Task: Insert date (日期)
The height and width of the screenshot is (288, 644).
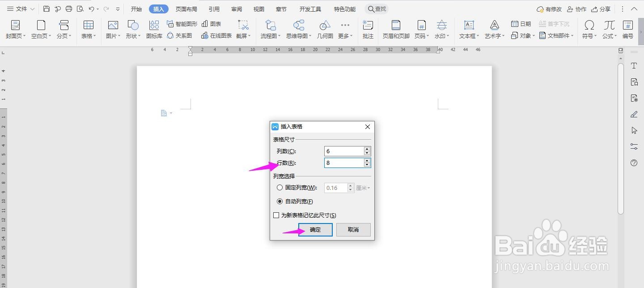Action: (521, 24)
